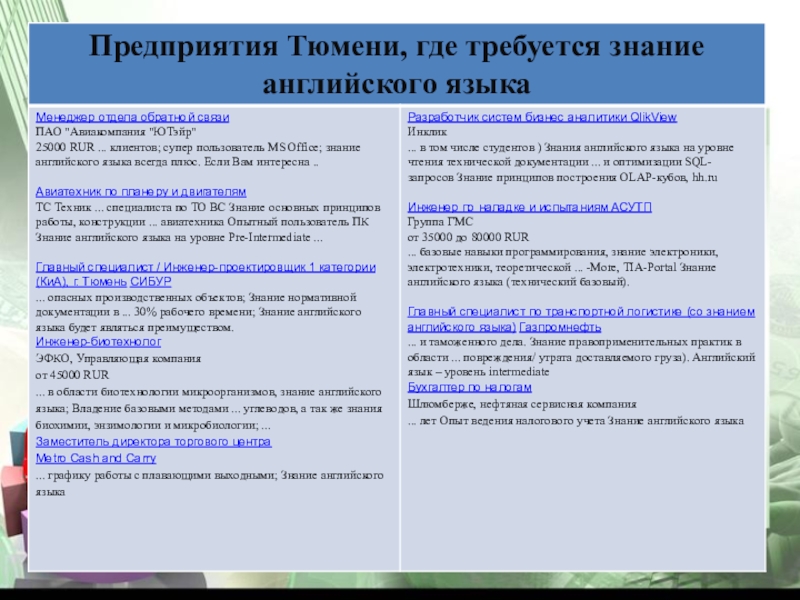Select "ЭФКО, Управляющая компания" text
Image resolution: width=800 pixels, height=600 pixels.
pyautogui.click(x=118, y=359)
